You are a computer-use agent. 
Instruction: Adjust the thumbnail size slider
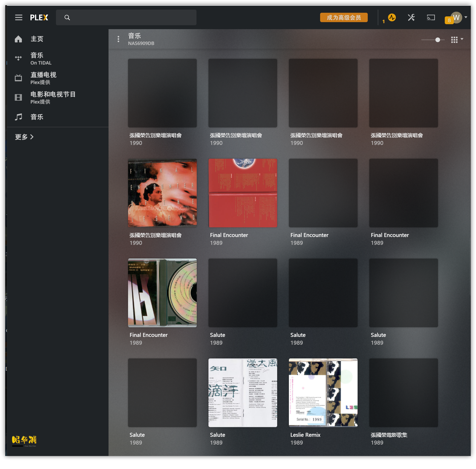[438, 40]
